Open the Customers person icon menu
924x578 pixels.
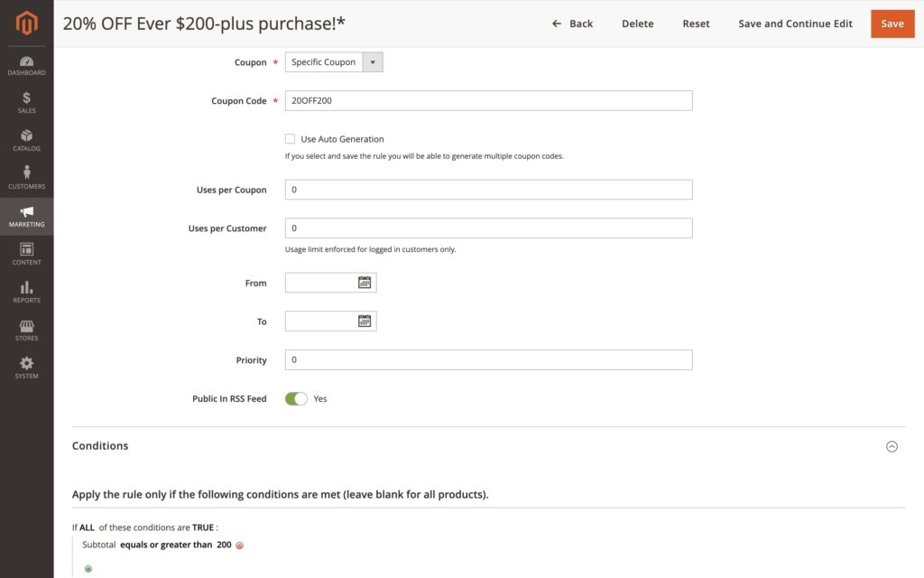click(x=26, y=178)
